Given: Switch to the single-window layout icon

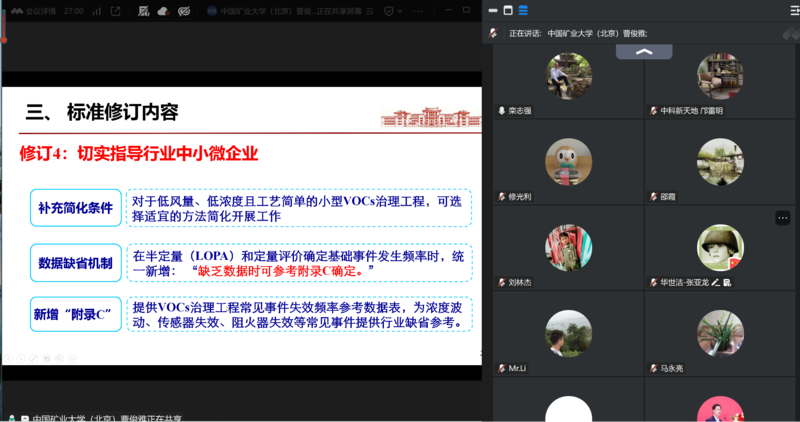Looking at the screenshot, I should click(x=508, y=10).
